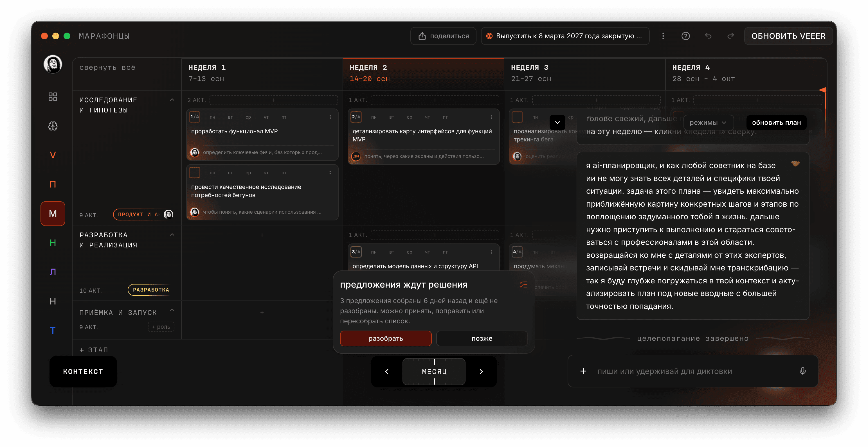The height and width of the screenshot is (447, 868).
Task: Click the разобрать button in suggestions popup
Action: pos(386,338)
